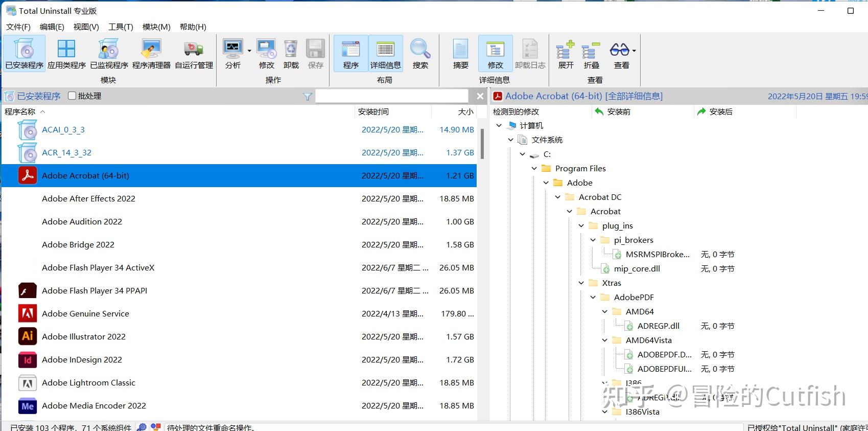Collapse the Xtras folder
Image resolution: width=868 pixels, height=431 pixels.
[581, 283]
